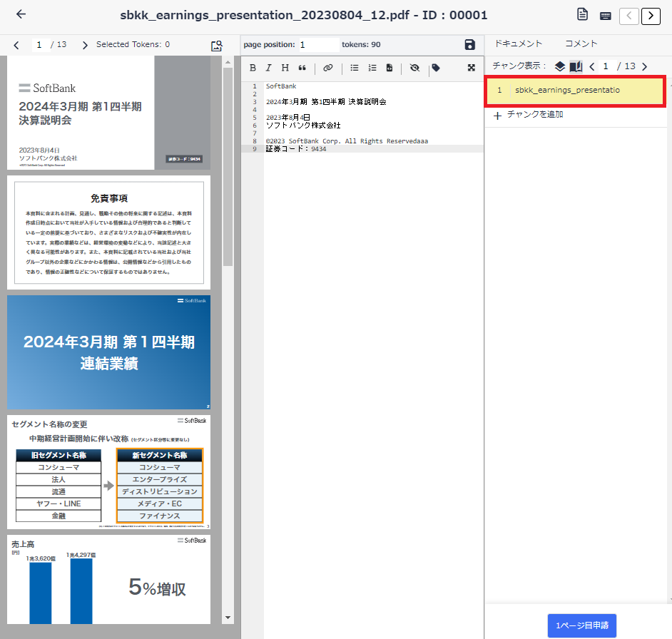Go to previous PDF page
This screenshot has height=639, width=672.
[16, 45]
